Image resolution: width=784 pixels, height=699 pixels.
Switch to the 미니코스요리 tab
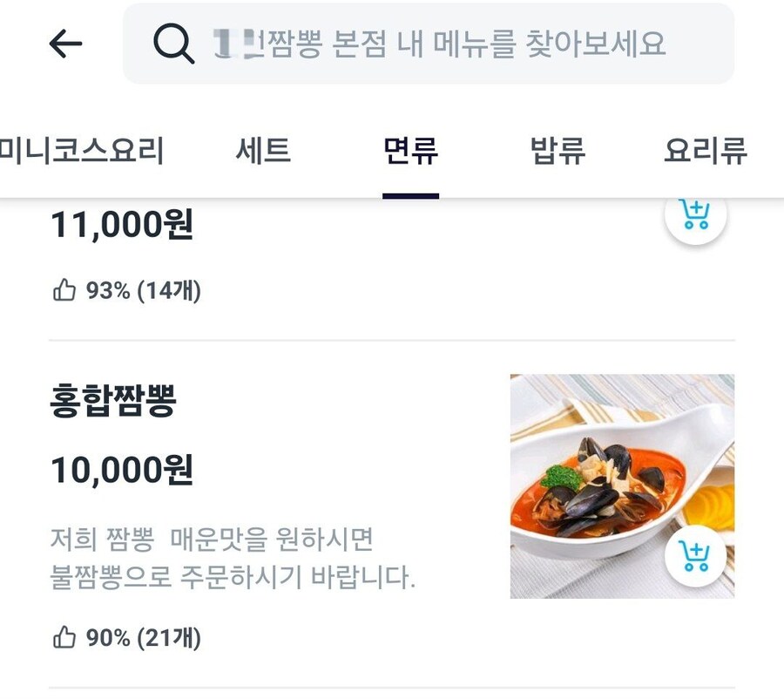(82, 150)
